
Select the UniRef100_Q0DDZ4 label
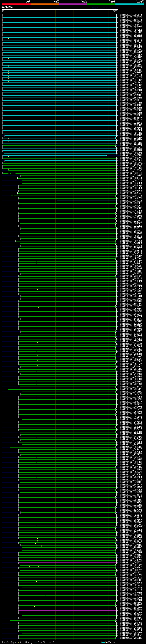click(131, 201)
